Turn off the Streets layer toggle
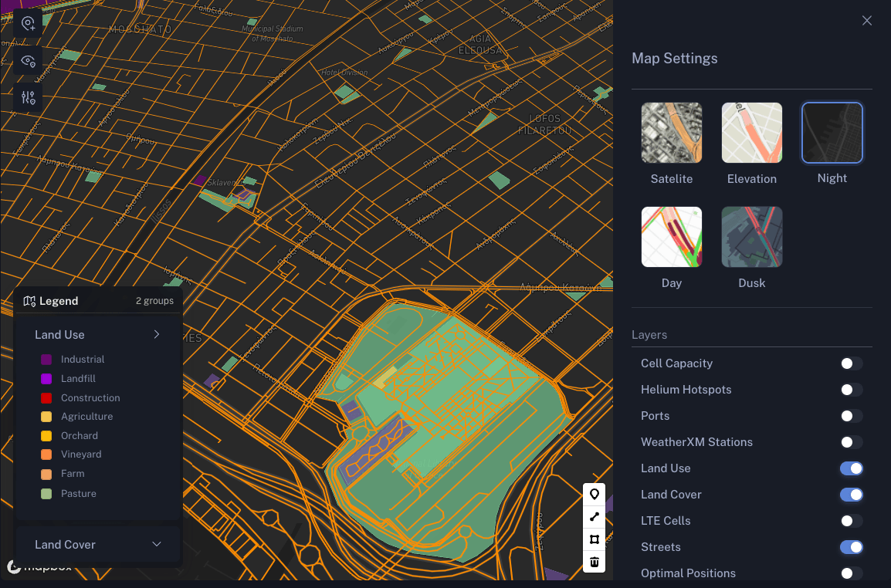This screenshot has height=588, width=891. click(x=851, y=547)
